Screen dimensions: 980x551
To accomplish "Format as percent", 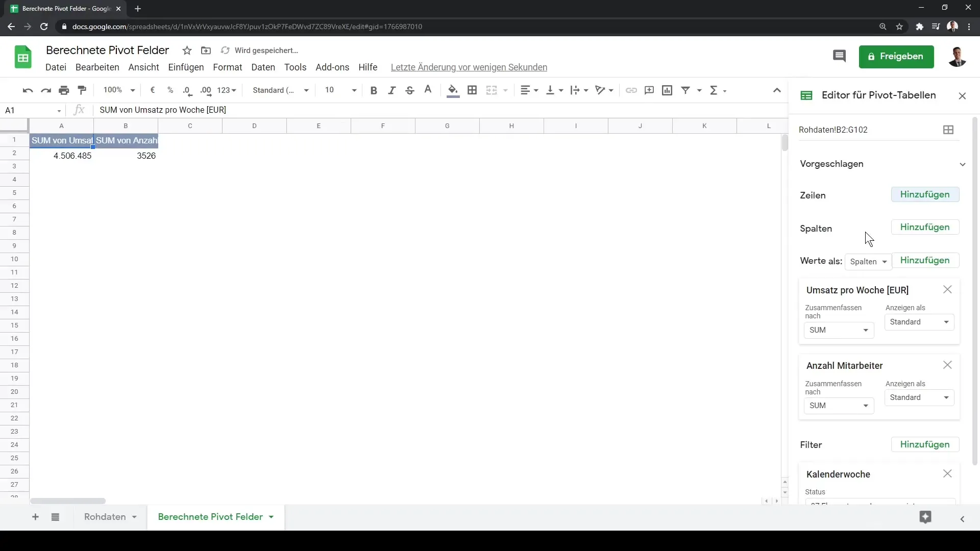I will click(170, 90).
